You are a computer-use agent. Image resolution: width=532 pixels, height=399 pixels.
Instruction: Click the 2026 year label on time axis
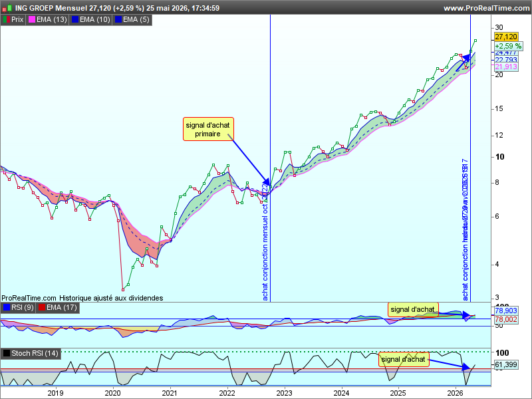tap(456, 393)
